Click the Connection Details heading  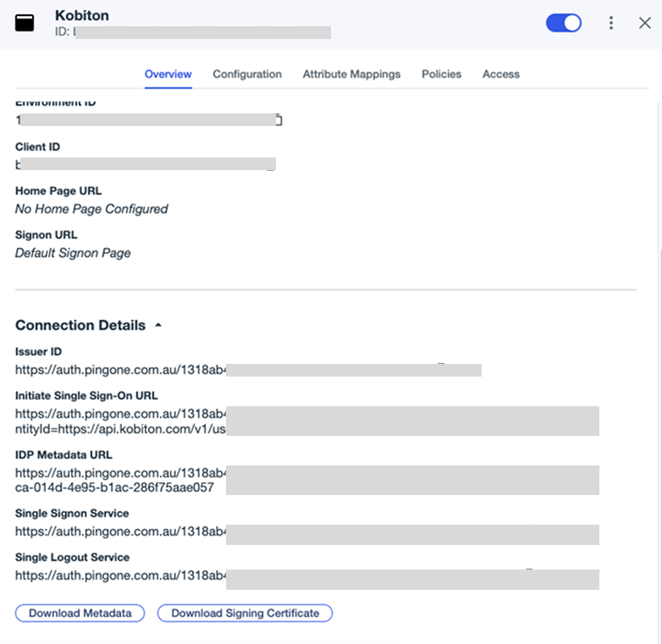(80, 325)
